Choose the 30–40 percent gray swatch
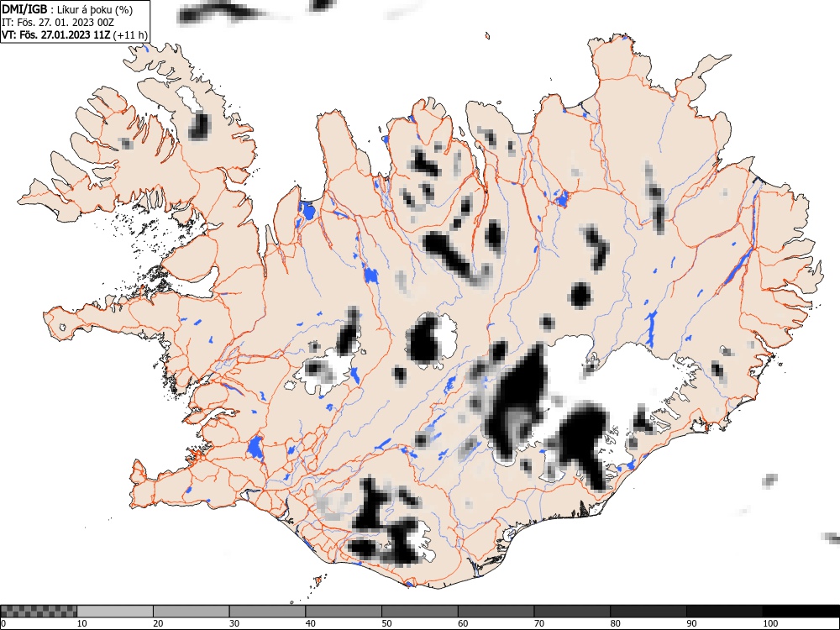 click(267, 612)
